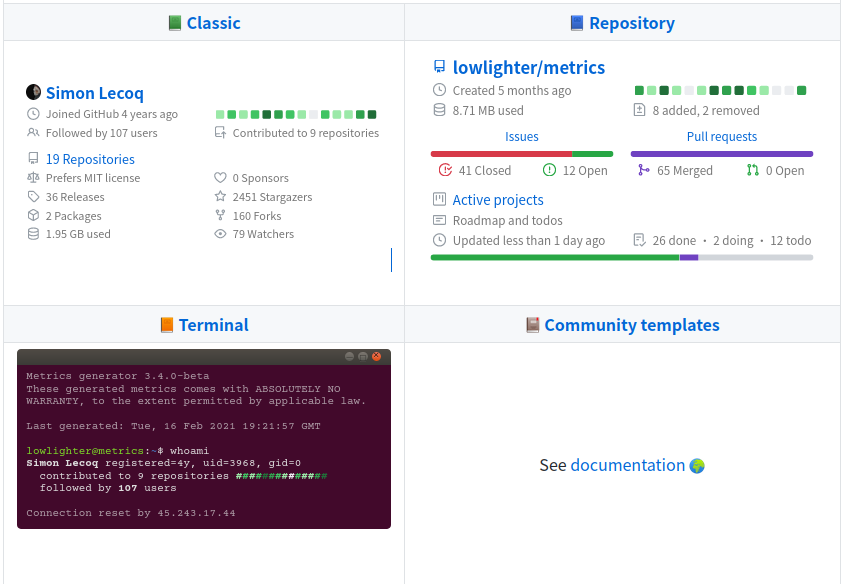Click the red close button on terminal window
Screen dimensions: 841x584
click(377, 356)
